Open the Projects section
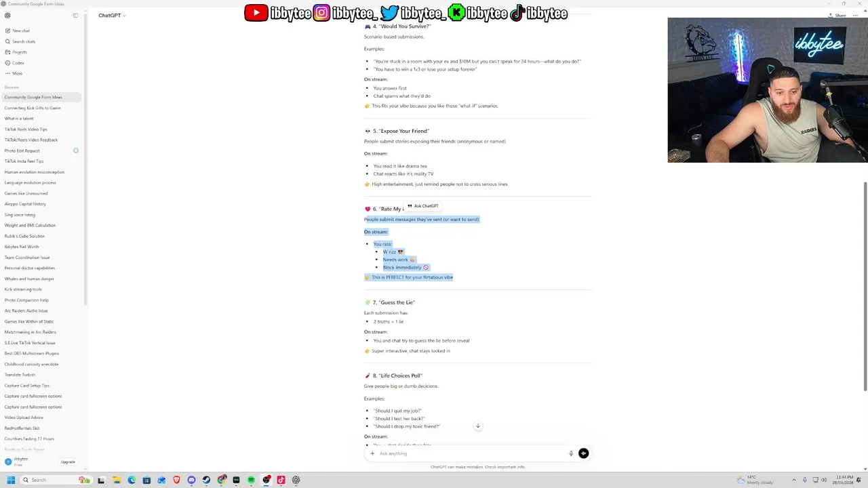 point(16,52)
